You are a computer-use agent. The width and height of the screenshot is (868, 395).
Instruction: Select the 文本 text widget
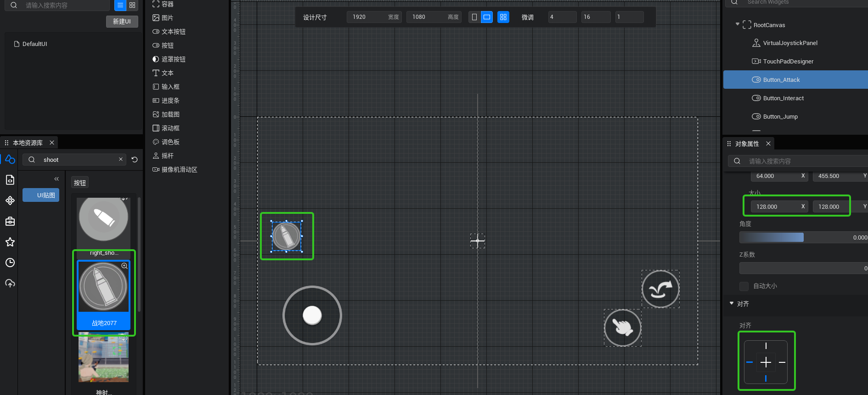click(x=163, y=73)
